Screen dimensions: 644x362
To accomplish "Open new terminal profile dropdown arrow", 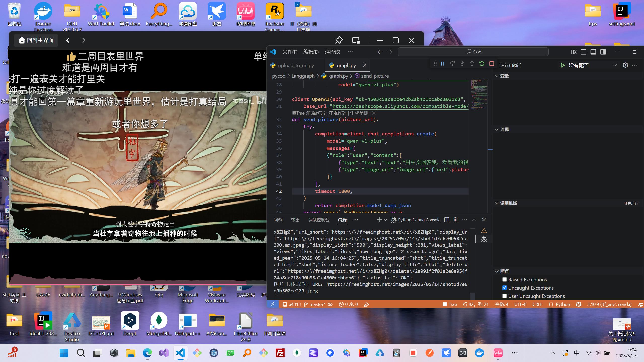I will point(385,220).
